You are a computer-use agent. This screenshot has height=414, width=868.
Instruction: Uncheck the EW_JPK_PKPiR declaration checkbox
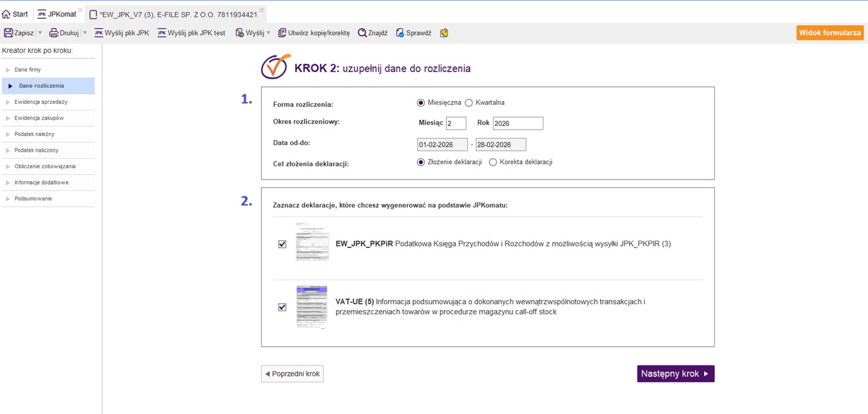(x=282, y=244)
